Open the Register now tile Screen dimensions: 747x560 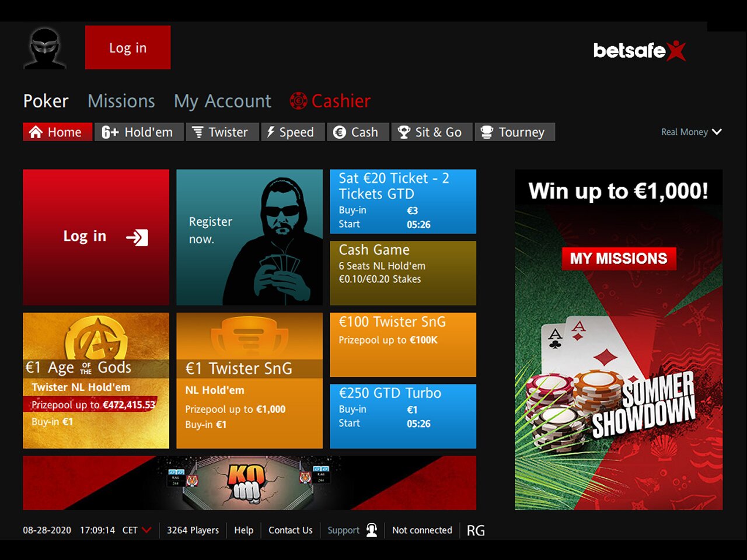pyautogui.click(x=249, y=237)
